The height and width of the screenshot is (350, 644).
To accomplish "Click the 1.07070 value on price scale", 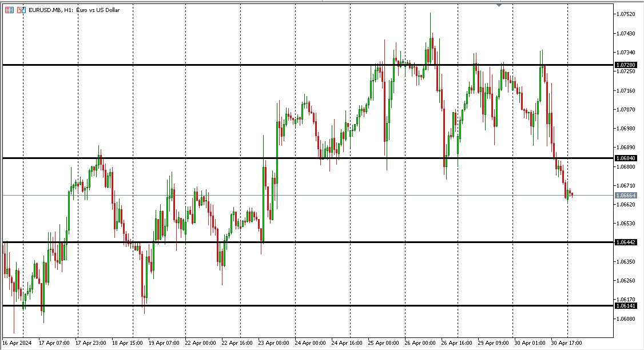I will click(626, 109).
